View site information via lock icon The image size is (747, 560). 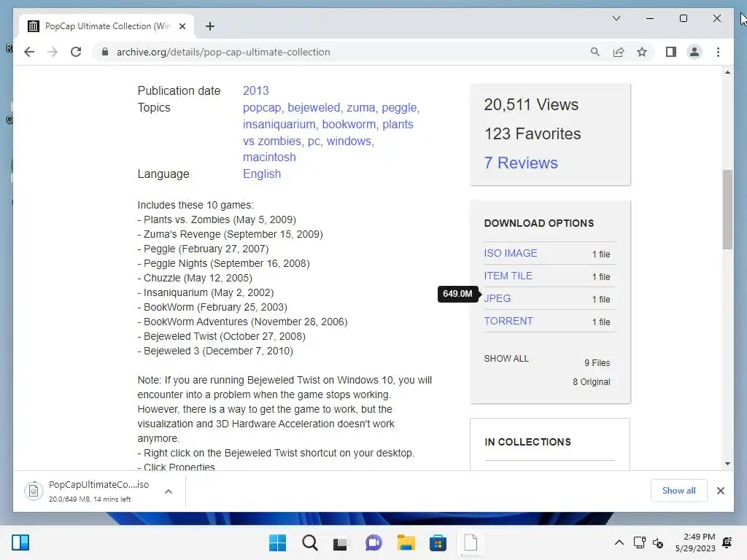click(105, 52)
